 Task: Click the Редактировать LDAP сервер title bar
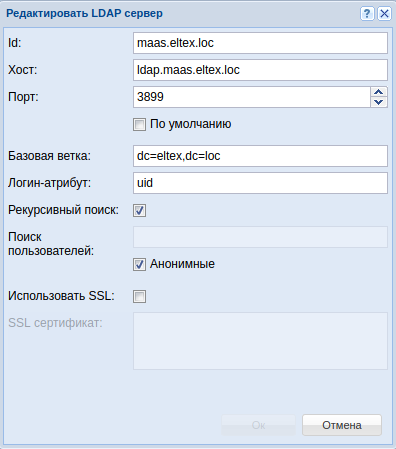(180, 14)
